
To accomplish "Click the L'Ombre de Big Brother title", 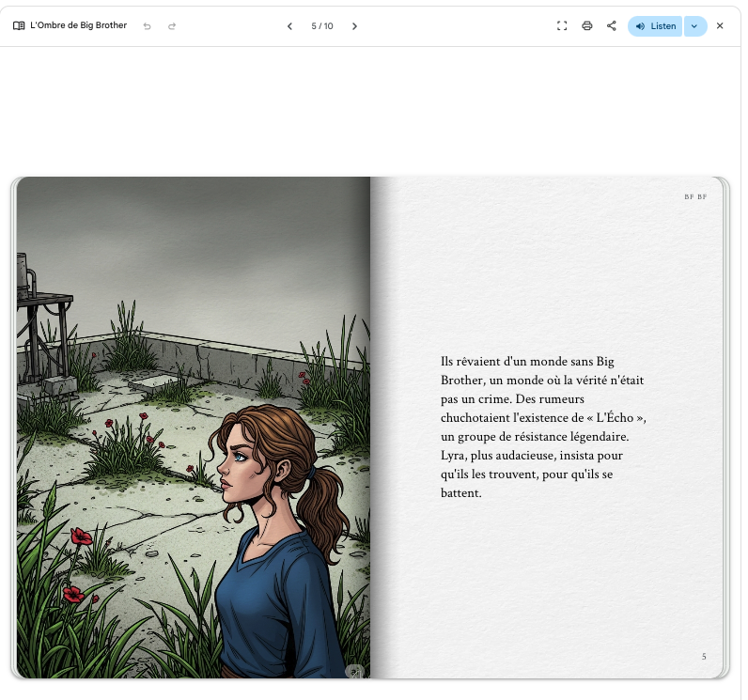I will coord(78,26).
